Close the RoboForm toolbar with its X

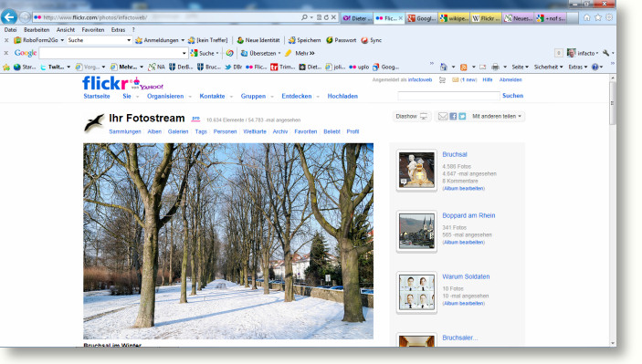coord(6,40)
